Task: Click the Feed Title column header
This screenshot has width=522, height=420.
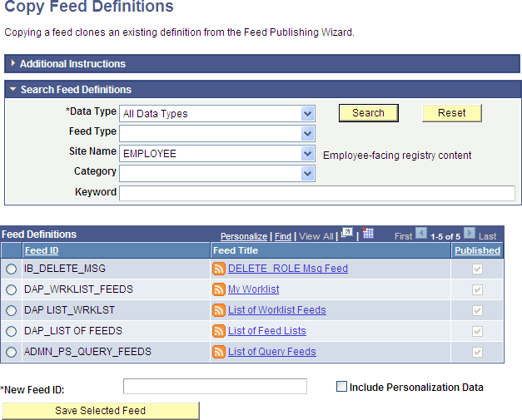Action: pos(236,250)
